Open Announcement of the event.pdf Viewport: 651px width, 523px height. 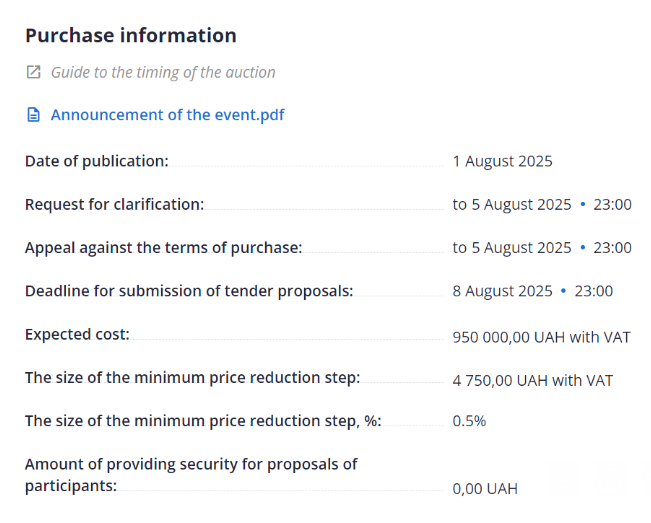coord(167,115)
